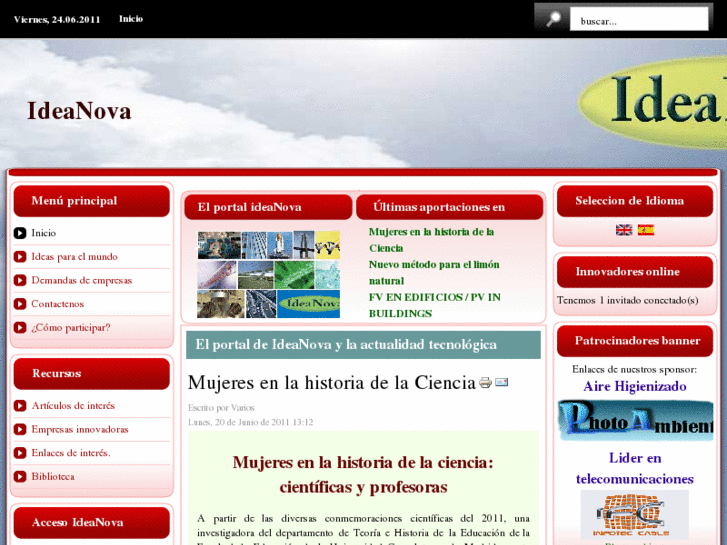Select the English flag icon
Screen dimensions: 727x545
[624, 230]
